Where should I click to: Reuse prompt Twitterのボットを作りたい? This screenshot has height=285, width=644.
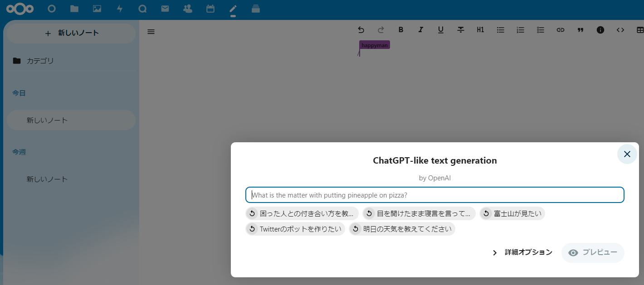pyautogui.click(x=295, y=229)
